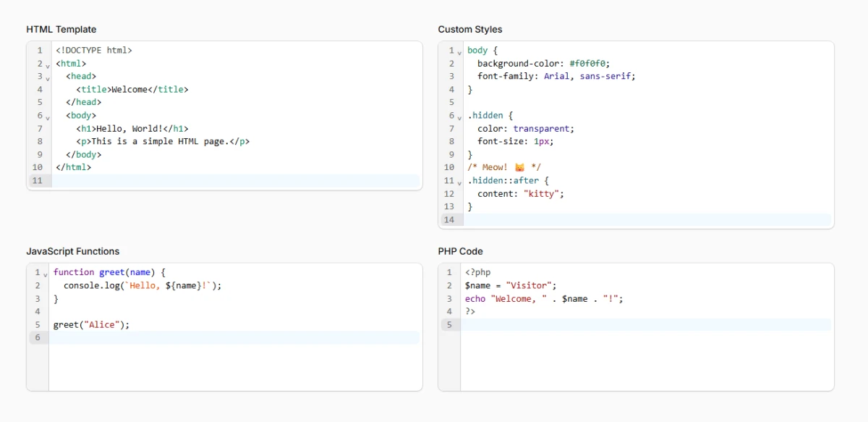Click line number 2 in PHP Code gutter
The image size is (868, 422).
pyautogui.click(x=449, y=285)
